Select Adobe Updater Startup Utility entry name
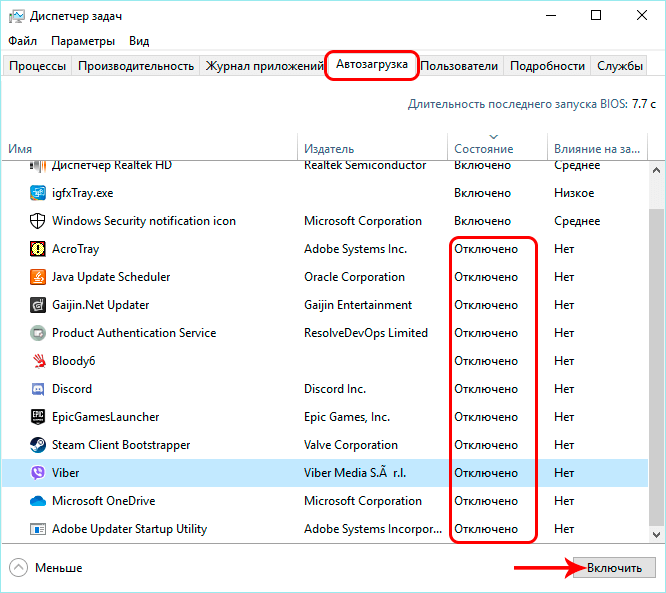This screenshot has height=593, width=666. [129, 529]
